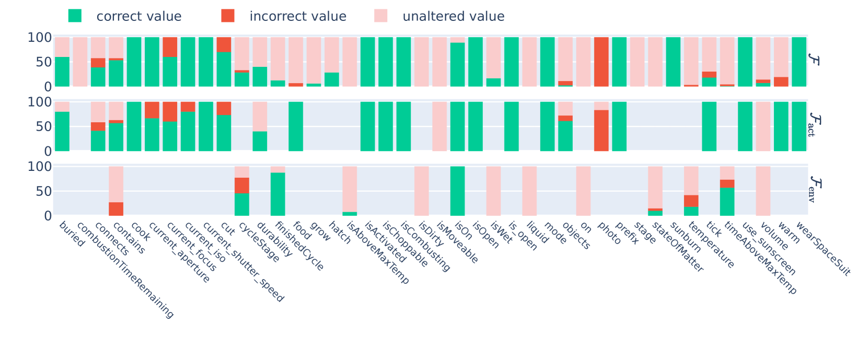The width and height of the screenshot is (868, 347).
Task: Click the buried bar in middle chart
Action: tap(62, 131)
